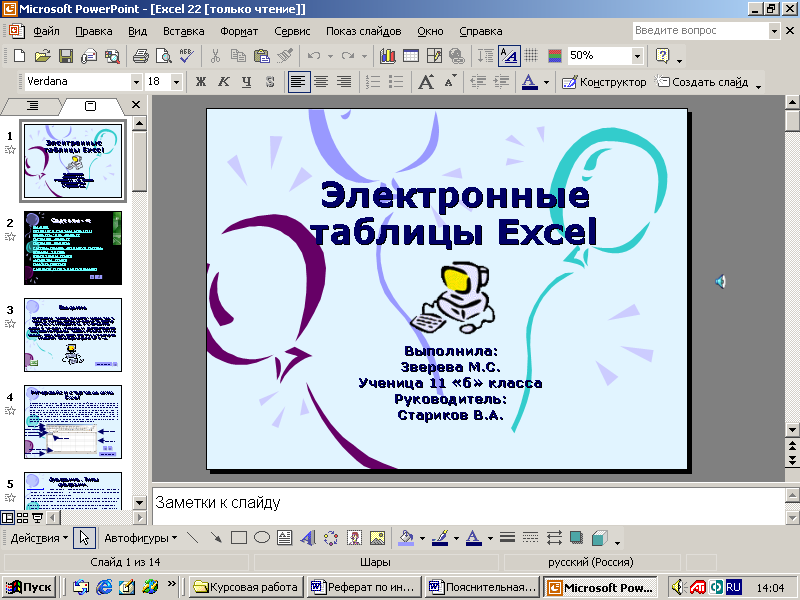
Task: Increase font size with the large A
Action: click(426, 82)
